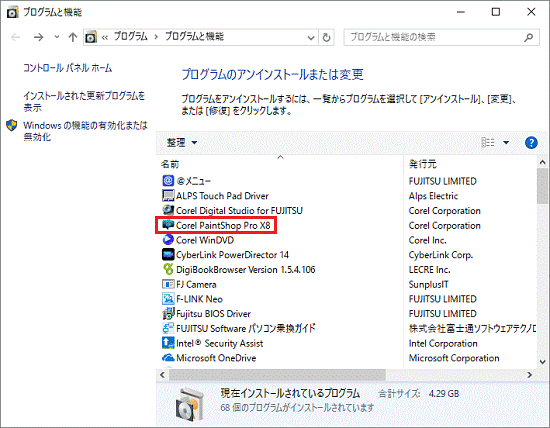Navigate forward with the forward arrow

pyautogui.click(x=38, y=37)
